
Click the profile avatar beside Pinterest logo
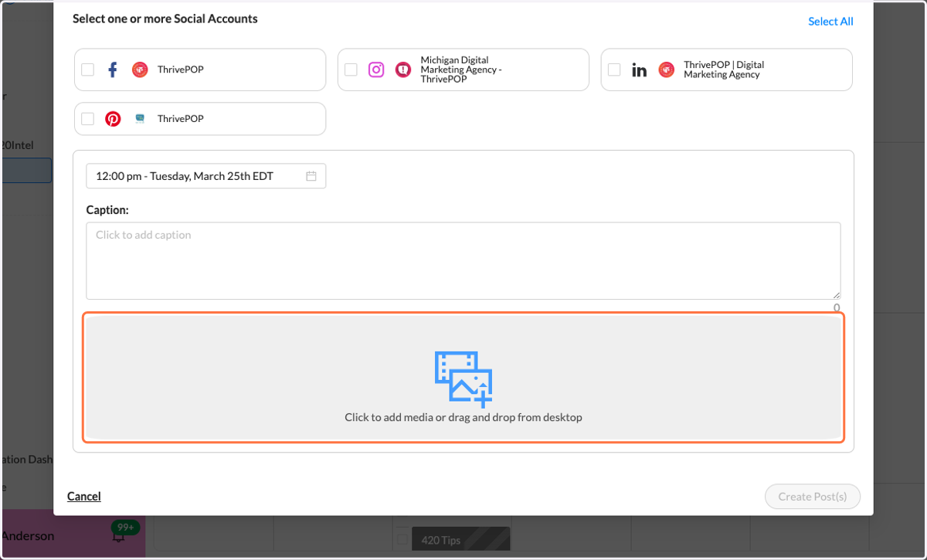point(140,119)
